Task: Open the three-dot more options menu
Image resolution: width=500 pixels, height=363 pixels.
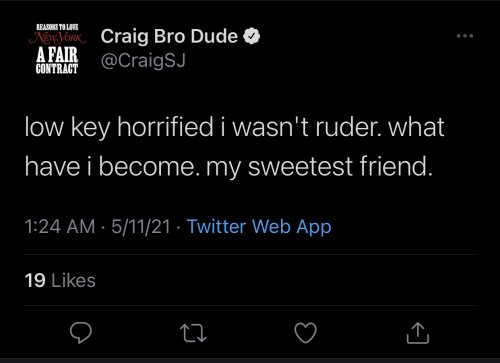Action: (465, 36)
